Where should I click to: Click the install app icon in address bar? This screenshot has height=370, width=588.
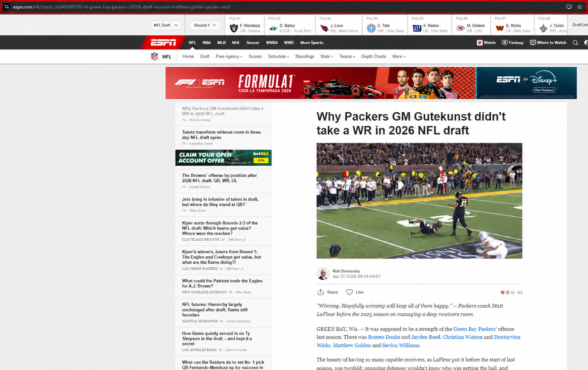(x=569, y=7)
